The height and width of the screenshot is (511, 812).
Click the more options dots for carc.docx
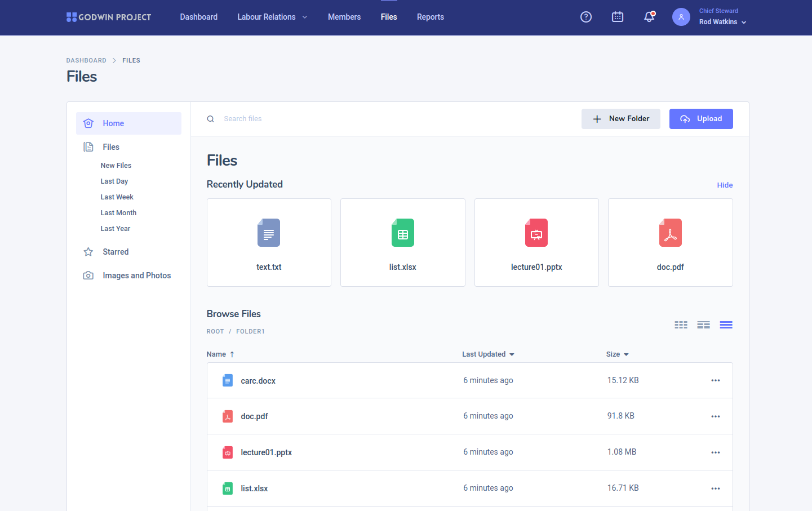point(715,380)
